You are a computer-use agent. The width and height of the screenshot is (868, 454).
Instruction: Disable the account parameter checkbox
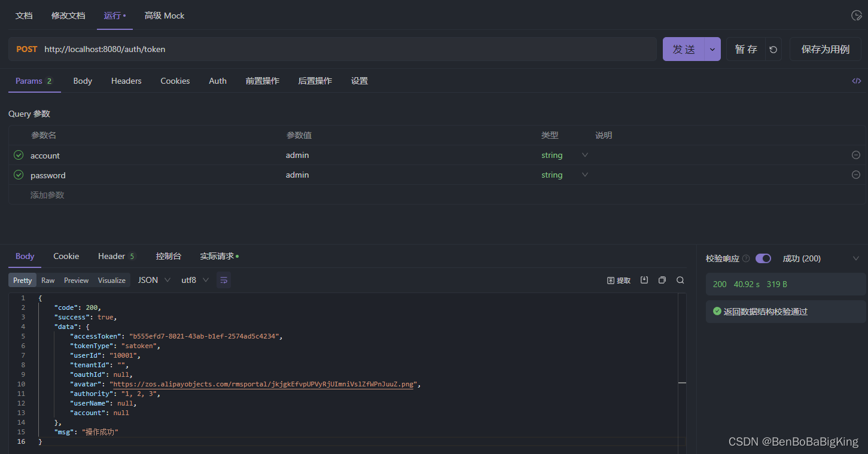17,154
